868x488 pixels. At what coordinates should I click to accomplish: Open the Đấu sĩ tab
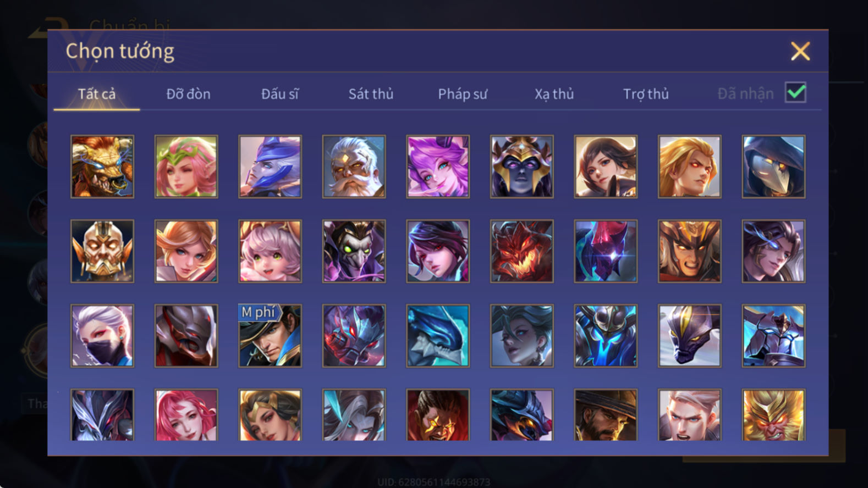click(x=280, y=94)
